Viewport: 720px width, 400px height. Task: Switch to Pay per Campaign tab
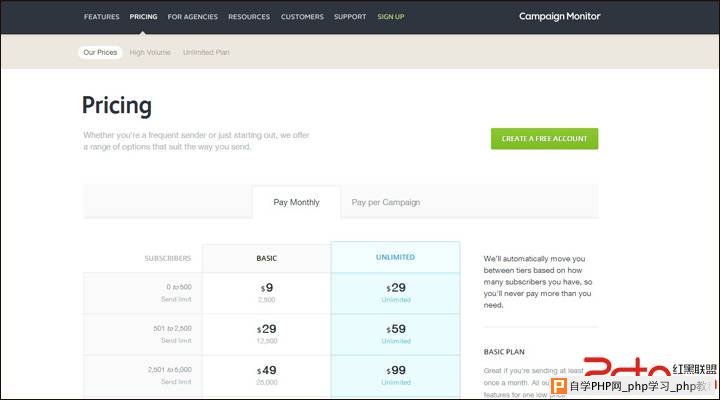[x=386, y=202]
